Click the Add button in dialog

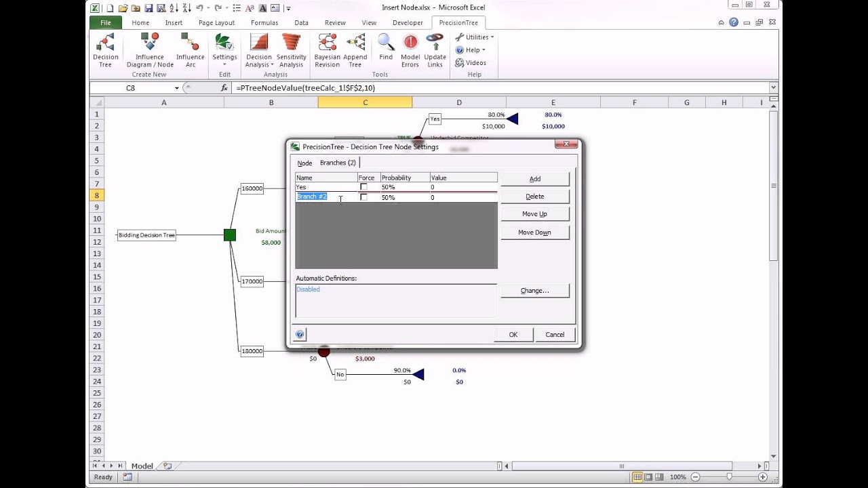tap(535, 179)
